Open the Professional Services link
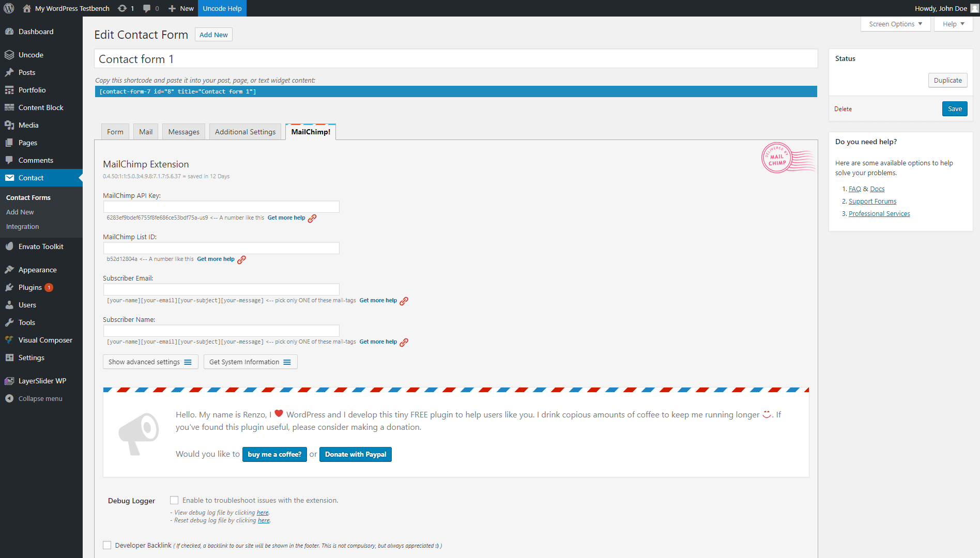 tap(879, 213)
